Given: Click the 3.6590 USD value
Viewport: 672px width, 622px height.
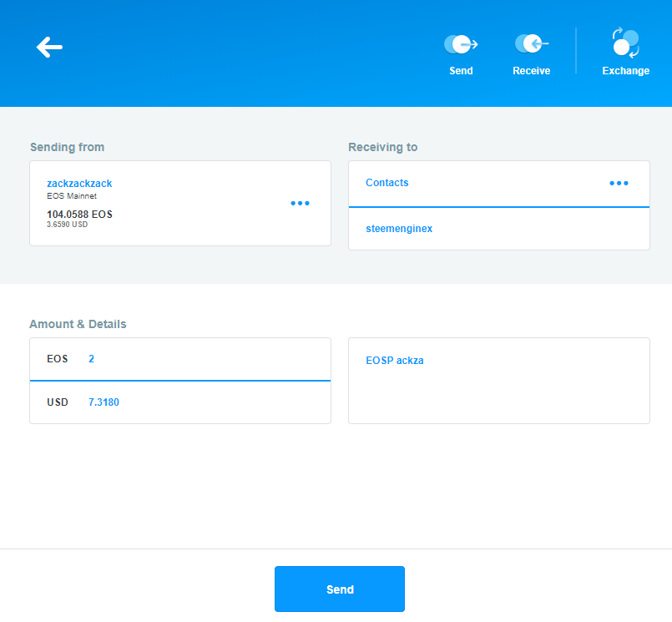Looking at the screenshot, I should (68, 225).
